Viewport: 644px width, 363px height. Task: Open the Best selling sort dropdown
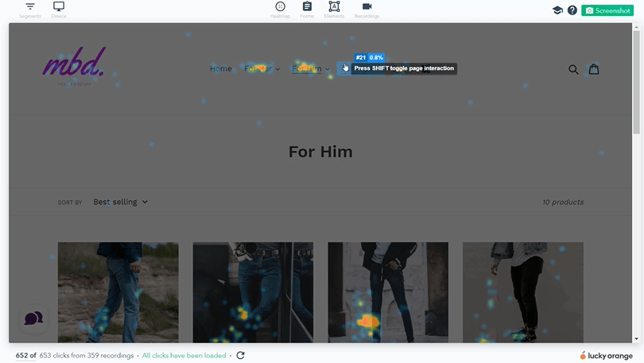[x=120, y=202]
